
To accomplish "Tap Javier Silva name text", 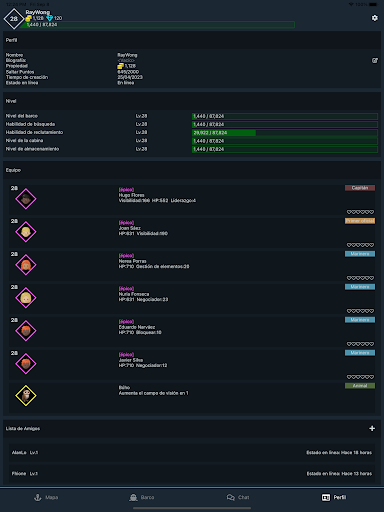I will [x=131, y=360].
